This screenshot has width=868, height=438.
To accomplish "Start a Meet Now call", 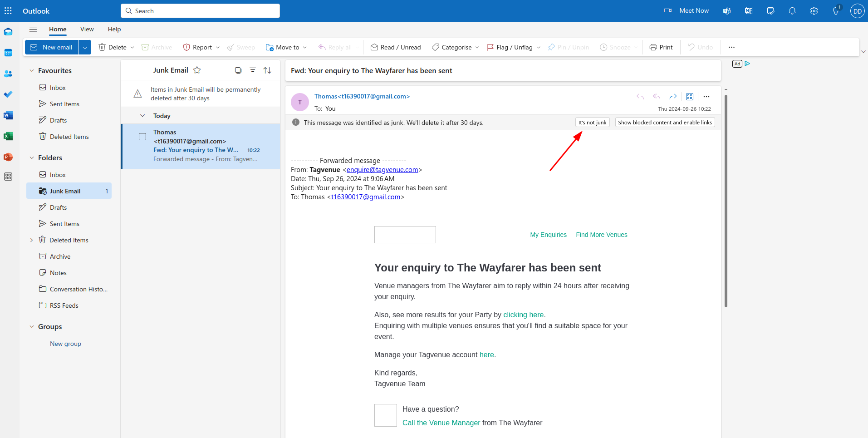I will coord(686,10).
